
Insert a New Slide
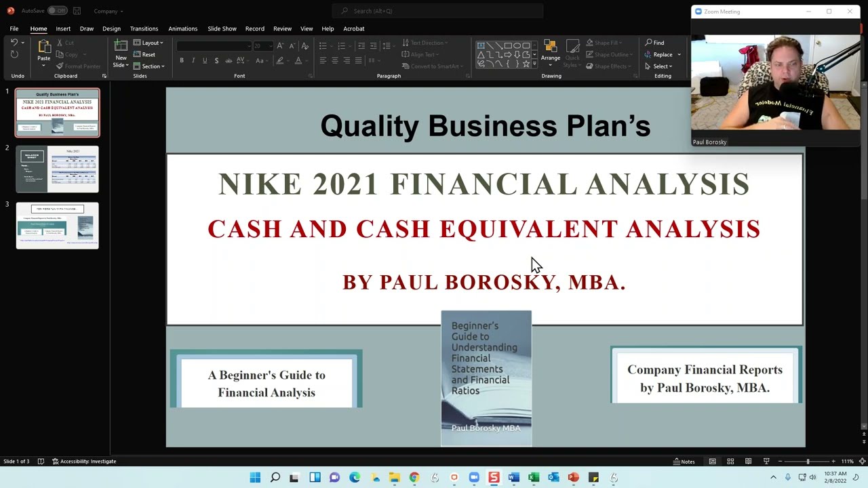pyautogui.click(x=121, y=53)
